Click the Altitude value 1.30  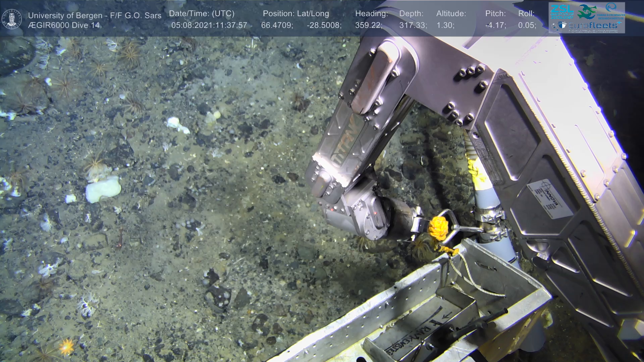click(445, 25)
